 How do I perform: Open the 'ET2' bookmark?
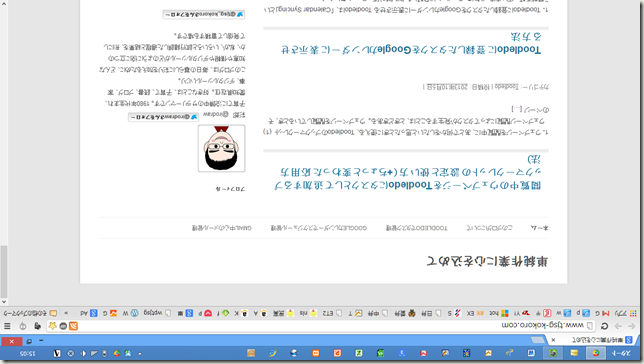click(333, 313)
